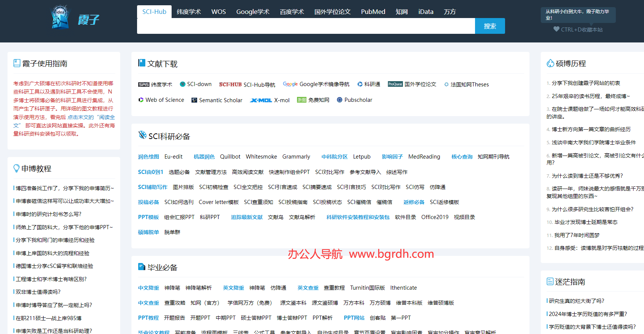Switch to the 知网 search tab
The height and width of the screenshot is (334, 644).
[x=401, y=12]
